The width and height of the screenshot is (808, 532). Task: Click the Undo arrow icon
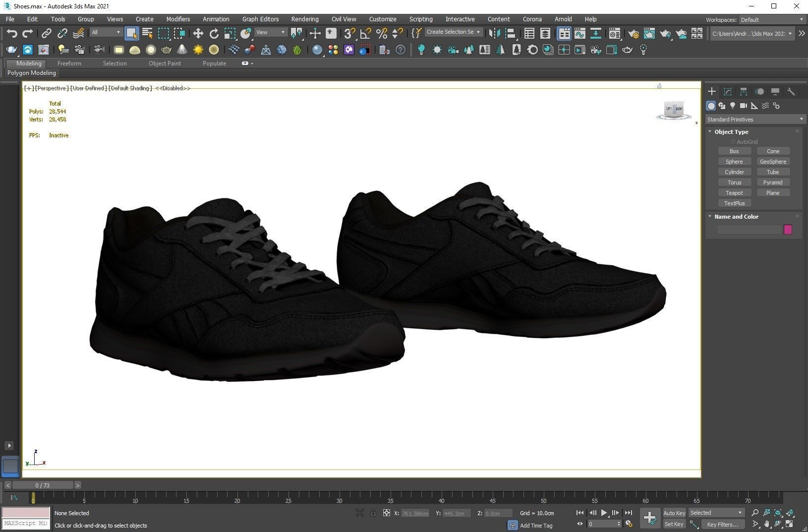12,33
